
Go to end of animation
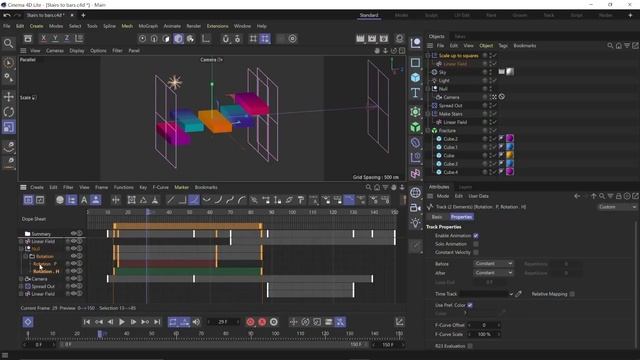point(157,322)
